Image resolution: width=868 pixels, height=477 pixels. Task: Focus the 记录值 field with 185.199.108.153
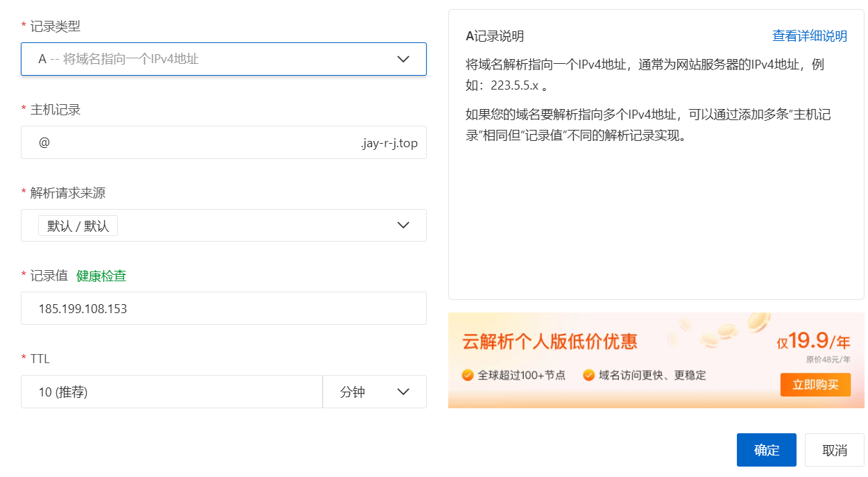(x=223, y=308)
